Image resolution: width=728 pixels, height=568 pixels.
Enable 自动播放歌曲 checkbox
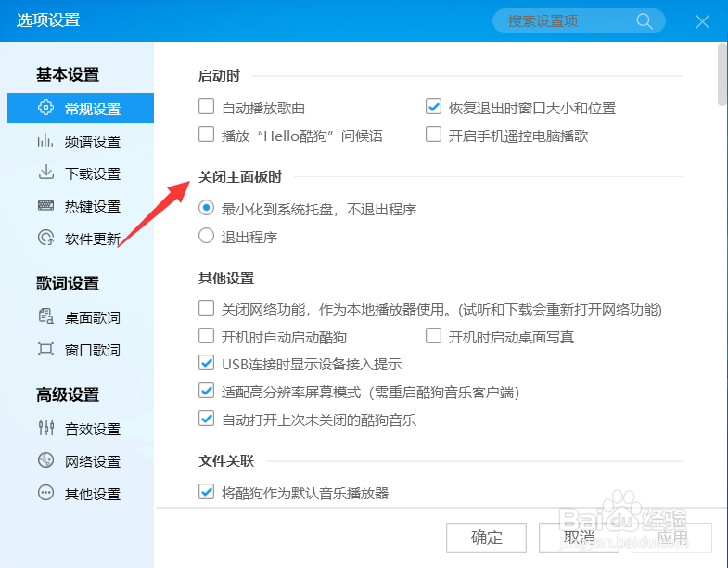(206, 107)
